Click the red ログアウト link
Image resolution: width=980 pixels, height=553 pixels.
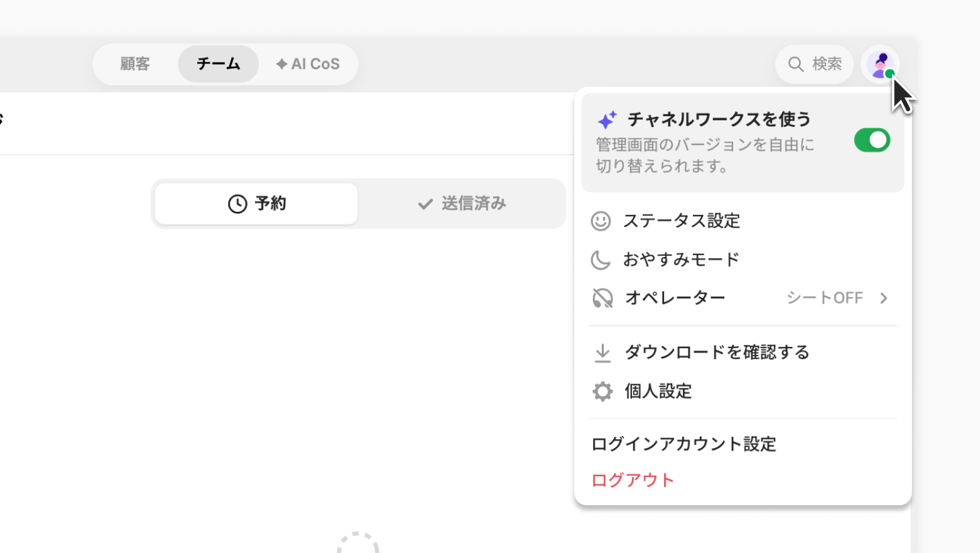pyautogui.click(x=633, y=480)
